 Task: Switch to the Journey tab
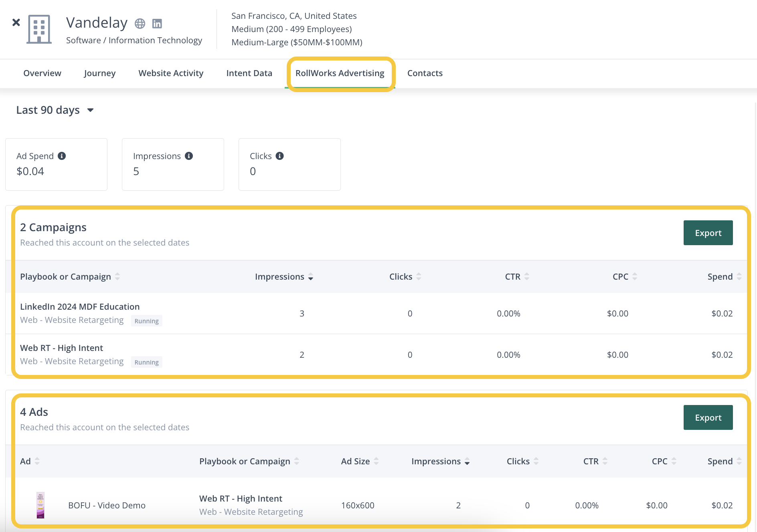click(100, 73)
